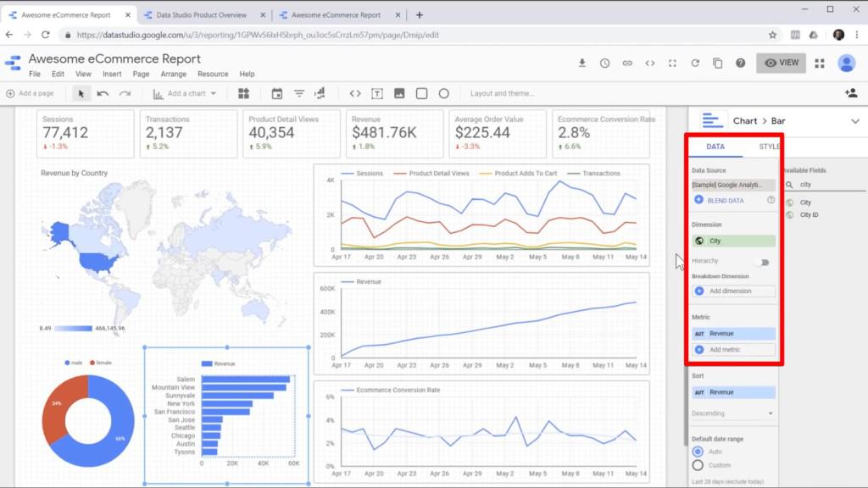Select the date range control icon

pos(276,93)
